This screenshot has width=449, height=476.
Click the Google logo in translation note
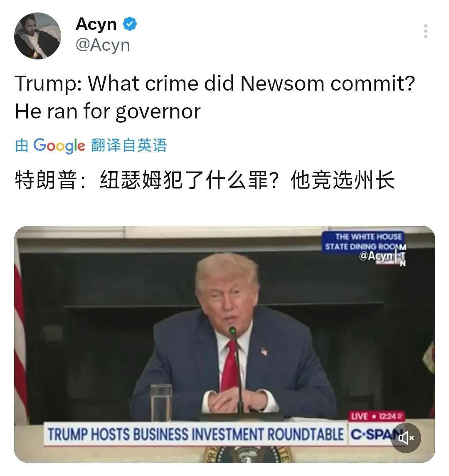click(59, 146)
